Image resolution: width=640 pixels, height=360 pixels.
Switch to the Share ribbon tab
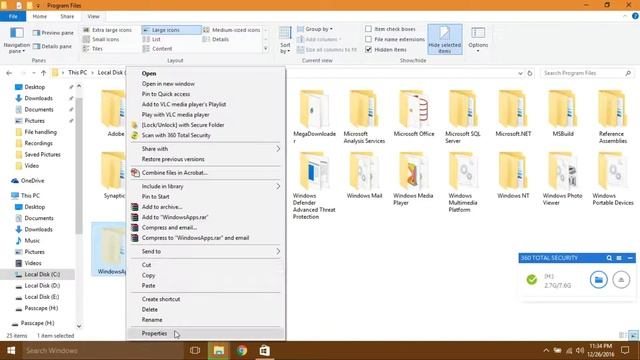click(x=67, y=16)
